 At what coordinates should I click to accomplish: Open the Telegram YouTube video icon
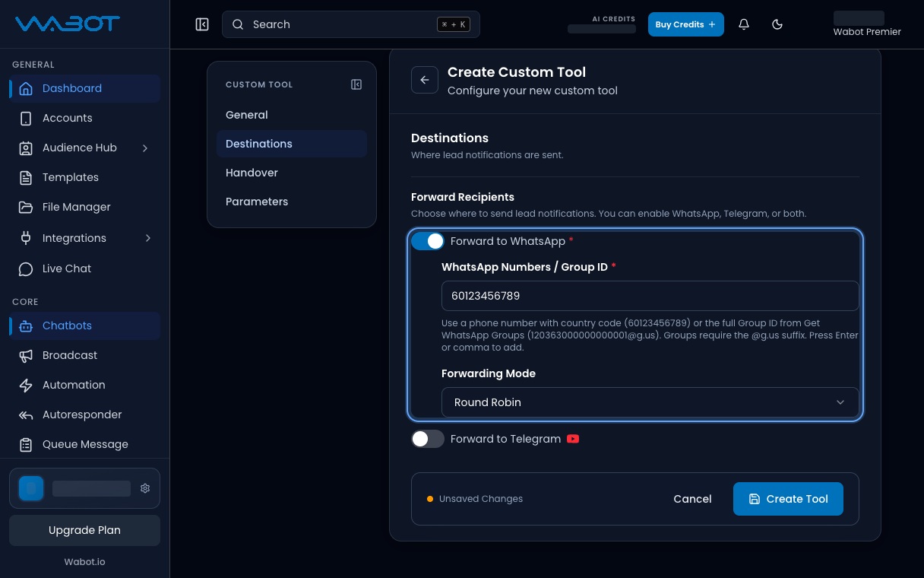point(573,439)
